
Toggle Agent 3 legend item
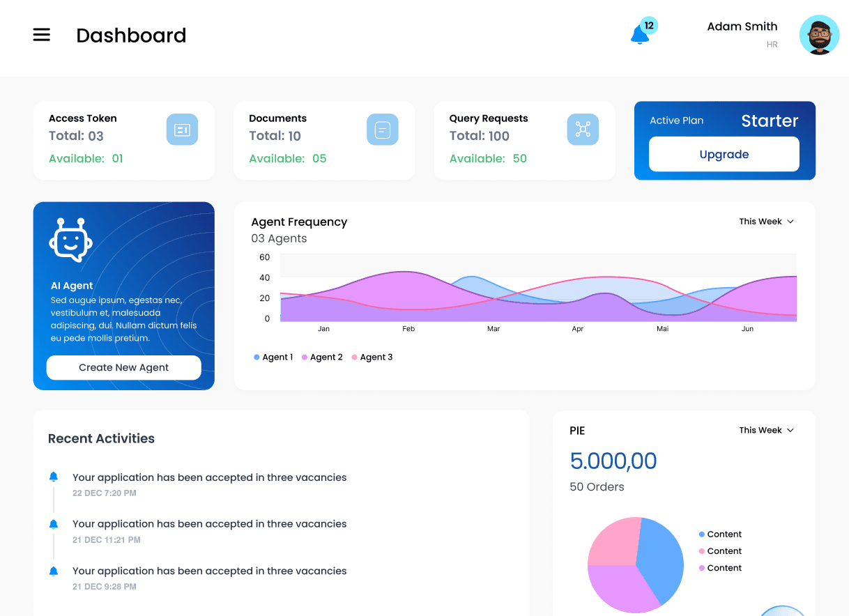point(372,357)
